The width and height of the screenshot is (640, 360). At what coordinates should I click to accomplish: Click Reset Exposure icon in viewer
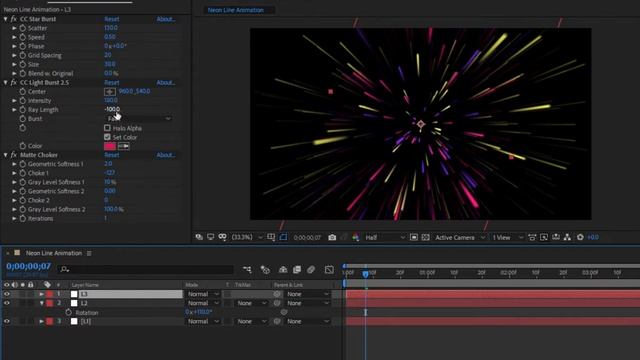[580, 237]
